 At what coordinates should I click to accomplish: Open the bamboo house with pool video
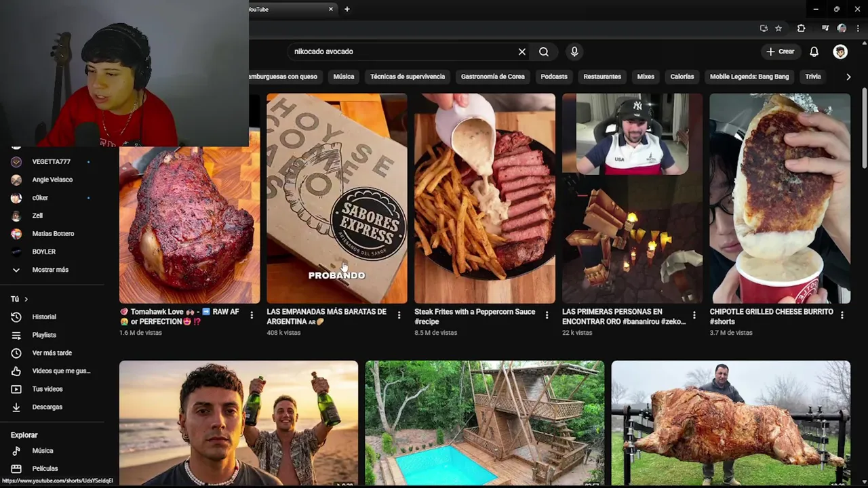(485, 423)
